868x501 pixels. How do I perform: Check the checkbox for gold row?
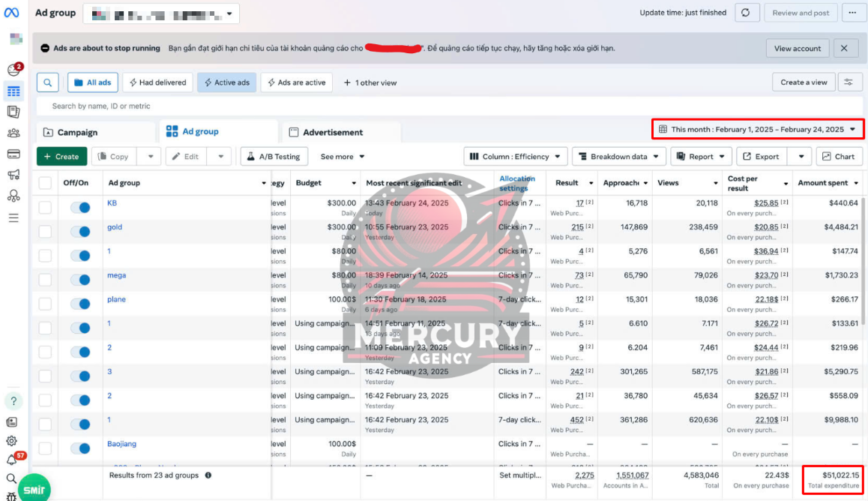pyautogui.click(x=45, y=232)
